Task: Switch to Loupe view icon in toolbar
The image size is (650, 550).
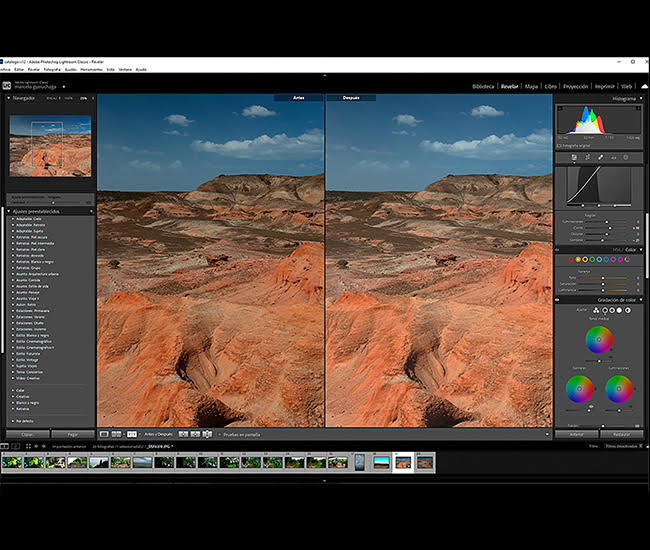Action: coord(104,434)
